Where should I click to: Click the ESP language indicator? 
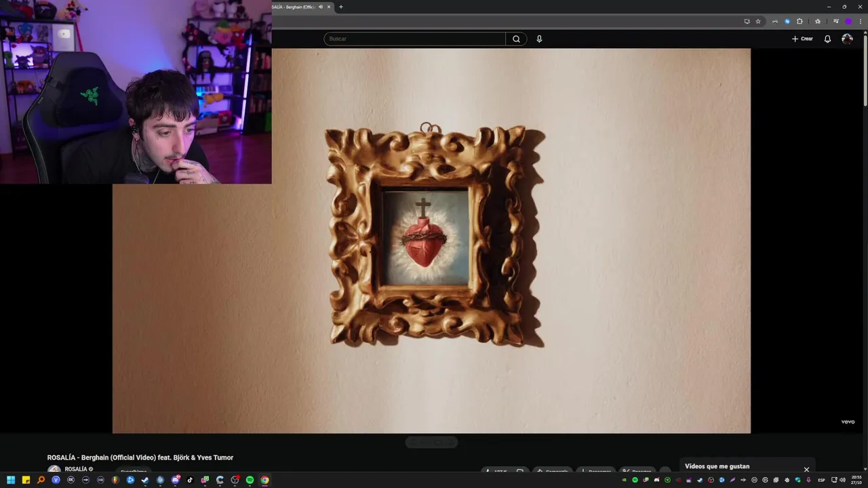821,480
